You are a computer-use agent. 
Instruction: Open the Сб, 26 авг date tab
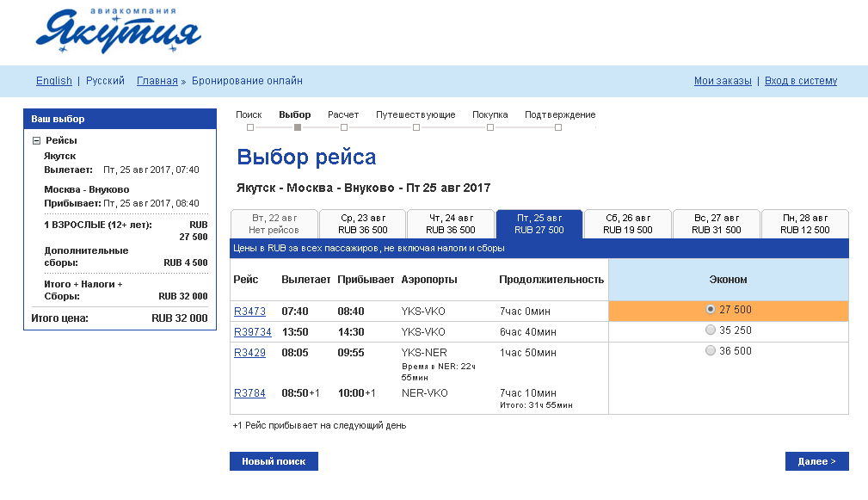pos(628,224)
